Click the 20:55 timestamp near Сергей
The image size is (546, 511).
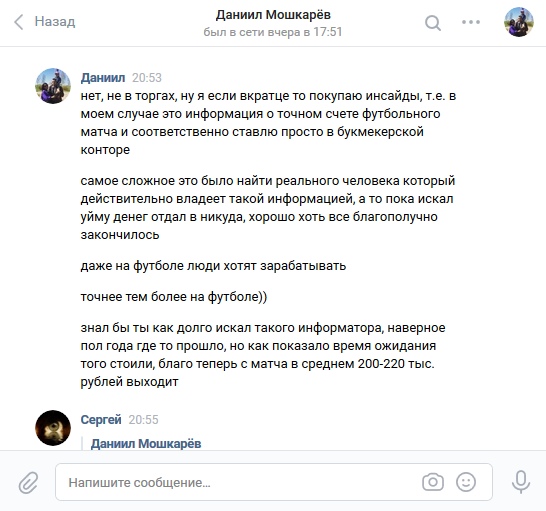(143, 420)
